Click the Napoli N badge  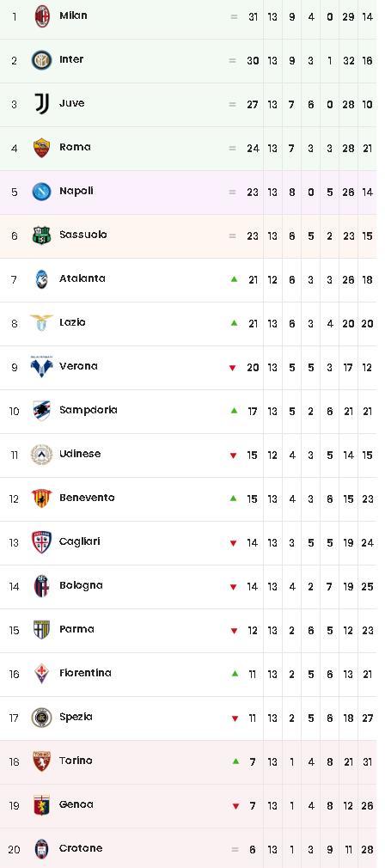[41, 192]
